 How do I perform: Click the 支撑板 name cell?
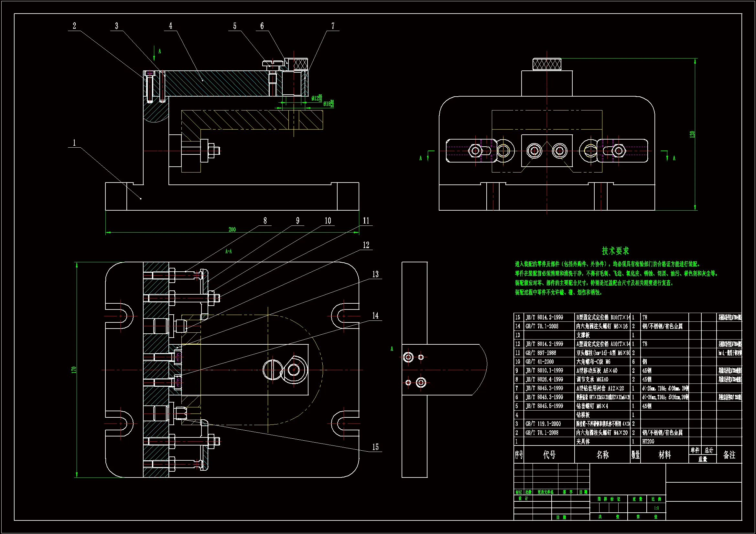tap(583, 335)
